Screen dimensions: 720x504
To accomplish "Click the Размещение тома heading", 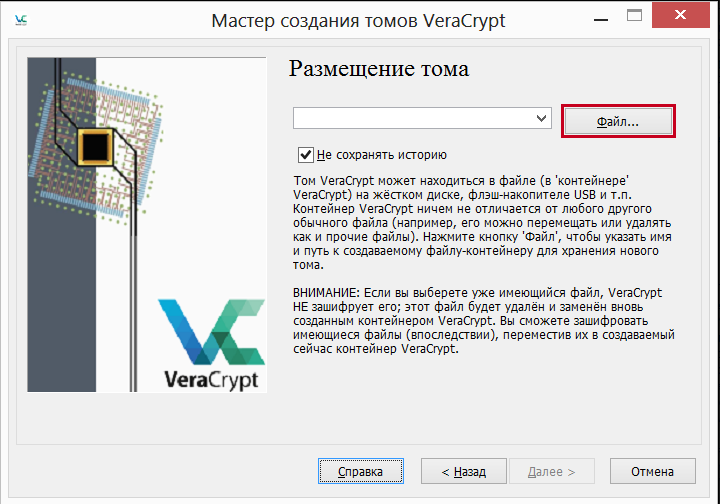I will [379, 69].
